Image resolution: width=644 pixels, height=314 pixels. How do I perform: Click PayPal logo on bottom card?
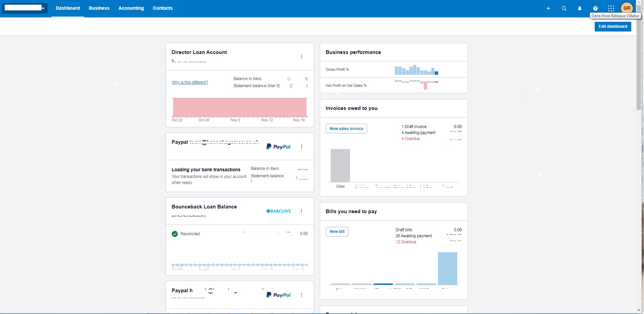click(279, 295)
